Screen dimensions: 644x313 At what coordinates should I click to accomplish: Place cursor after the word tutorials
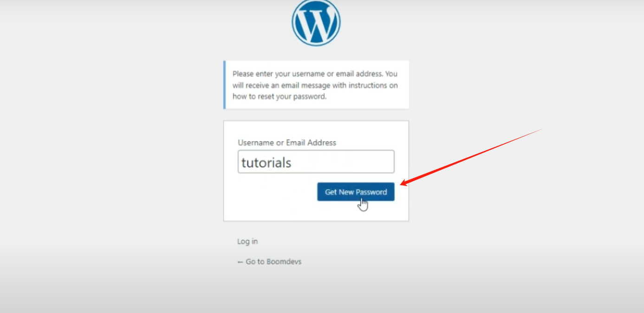click(293, 163)
